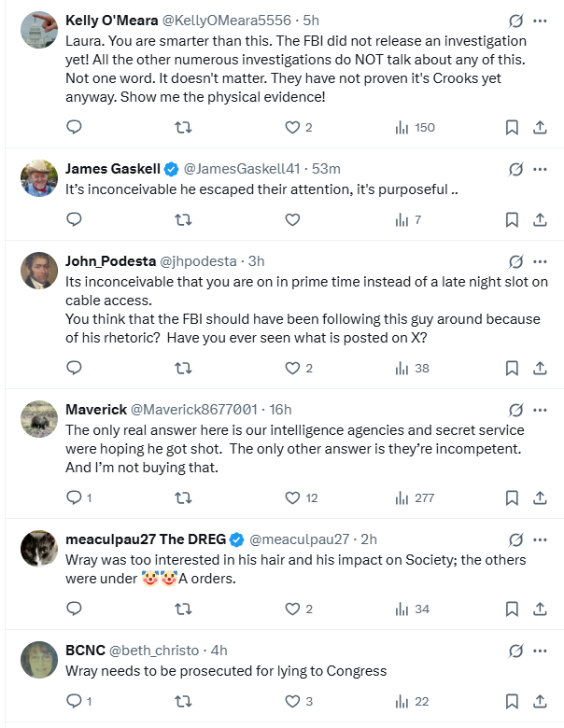Repost meaculpau27's tweet

(x=184, y=609)
